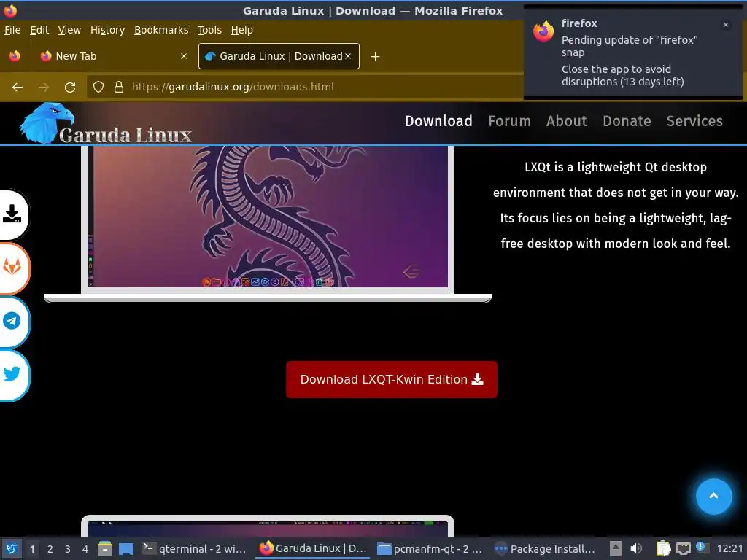This screenshot has height=560, width=747.
Task: Switch to desktop 1
Action: (32, 549)
